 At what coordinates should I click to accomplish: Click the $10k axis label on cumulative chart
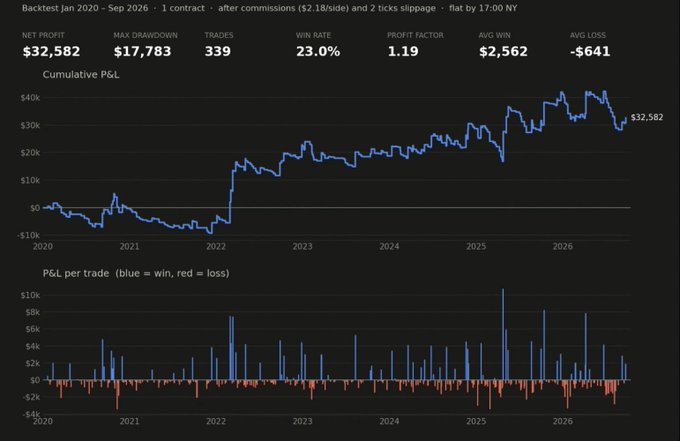(x=30, y=180)
